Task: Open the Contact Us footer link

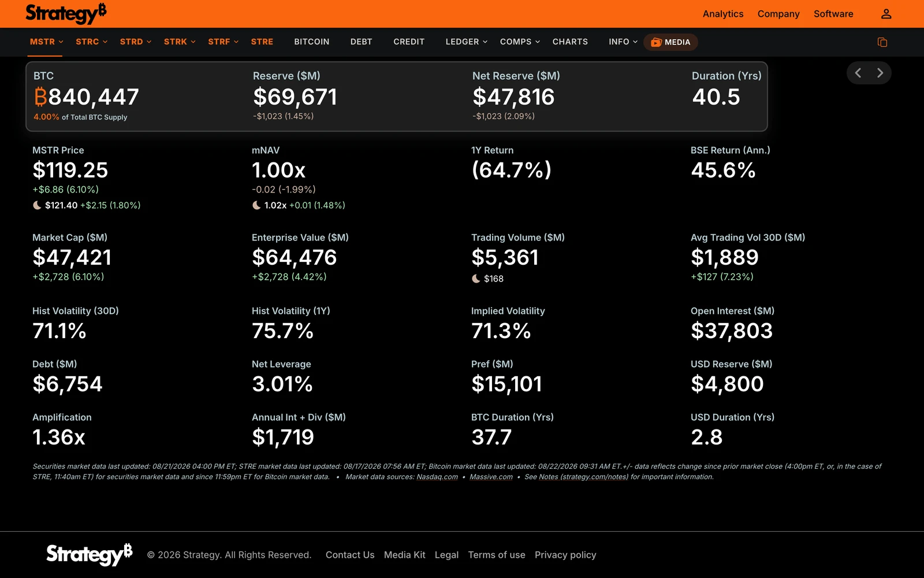Action: (x=350, y=555)
